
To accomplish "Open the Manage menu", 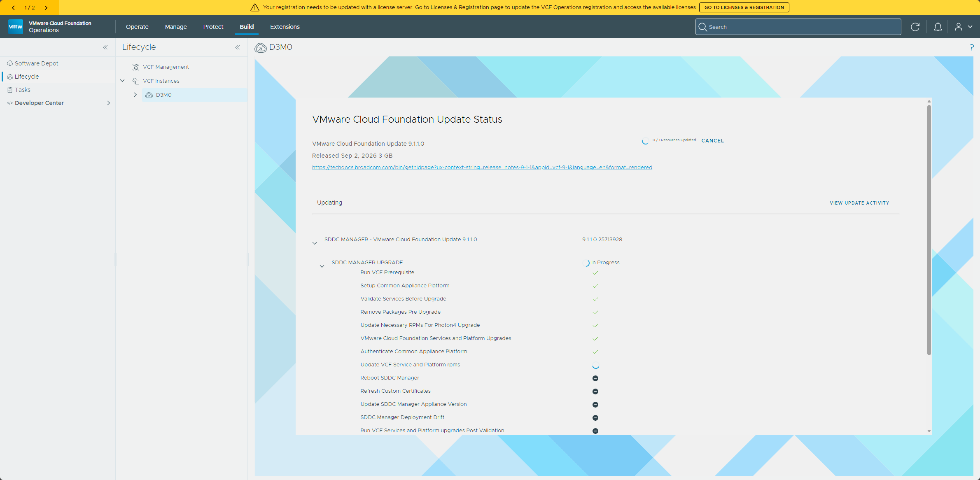I will 176,27.
